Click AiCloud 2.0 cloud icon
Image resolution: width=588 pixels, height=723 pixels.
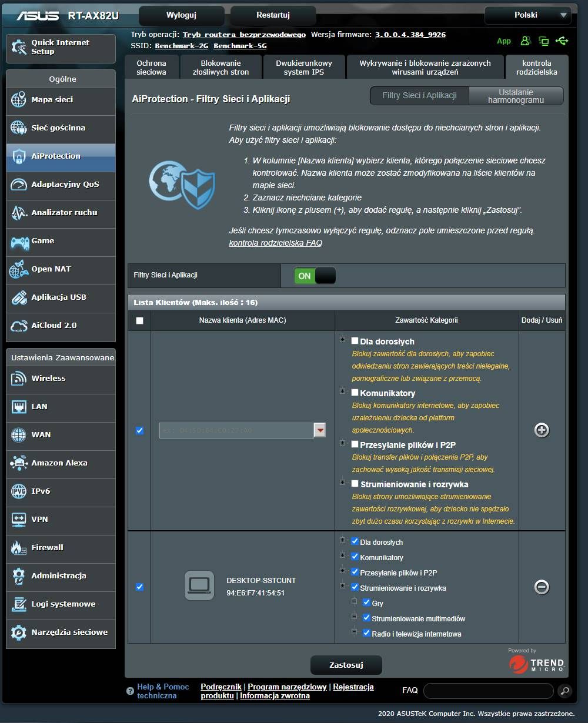tap(19, 326)
